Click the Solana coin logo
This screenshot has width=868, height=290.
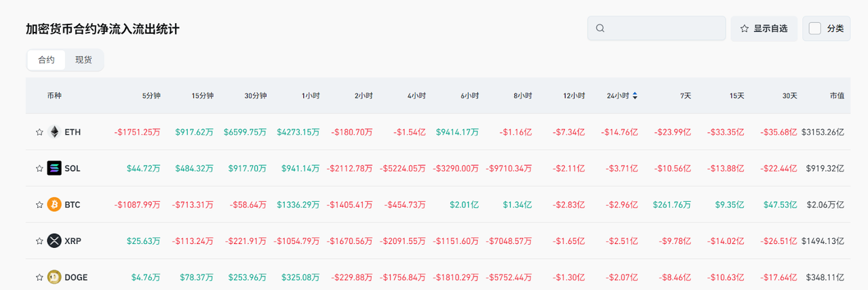pyautogui.click(x=54, y=168)
